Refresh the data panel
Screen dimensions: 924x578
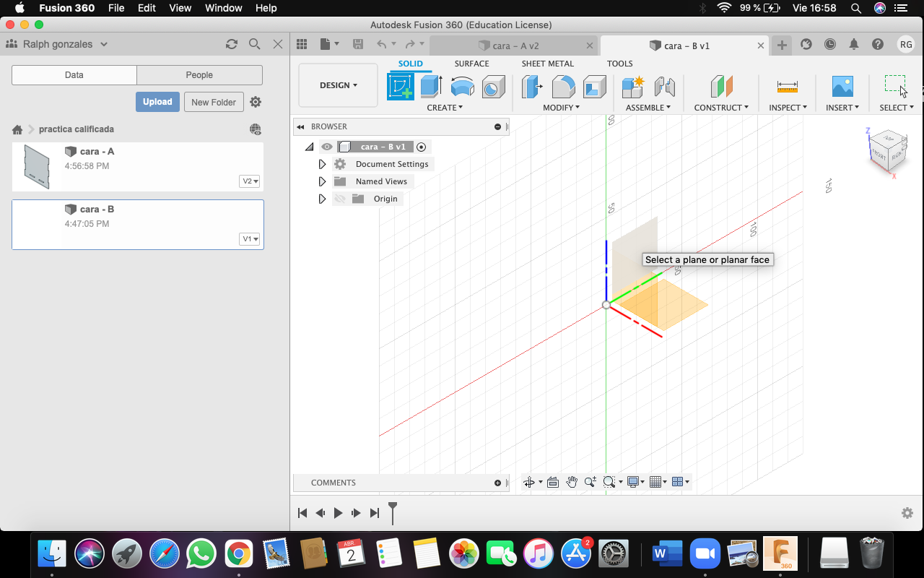pos(232,44)
